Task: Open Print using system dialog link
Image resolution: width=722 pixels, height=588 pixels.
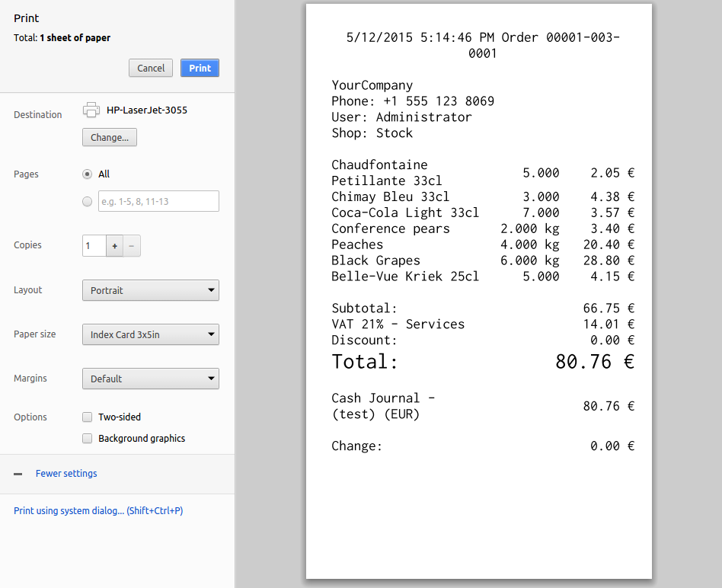Action: tap(98, 511)
